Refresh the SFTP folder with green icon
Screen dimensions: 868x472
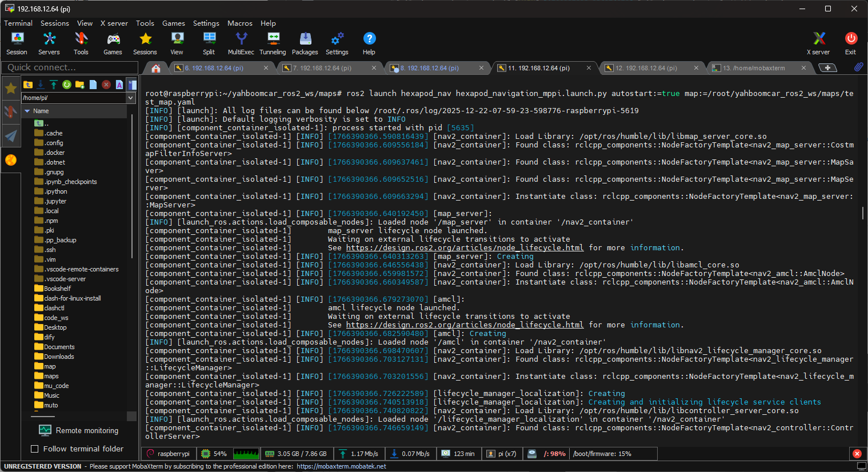tap(67, 85)
